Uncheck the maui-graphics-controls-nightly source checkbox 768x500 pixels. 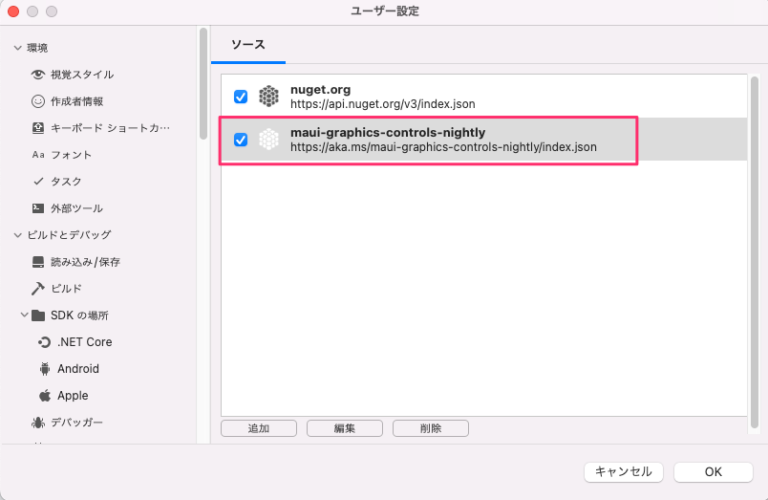[240, 140]
